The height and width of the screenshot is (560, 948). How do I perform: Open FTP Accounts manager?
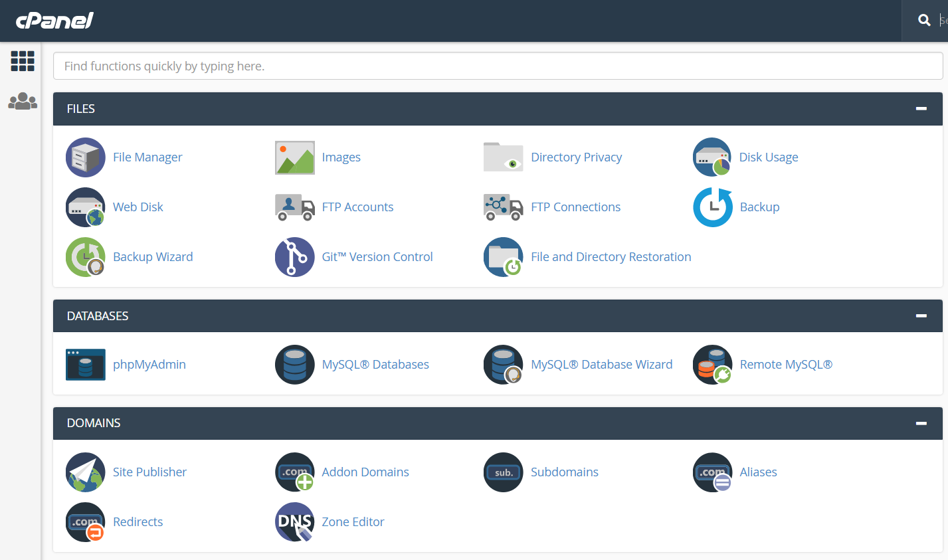click(x=357, y=207)
